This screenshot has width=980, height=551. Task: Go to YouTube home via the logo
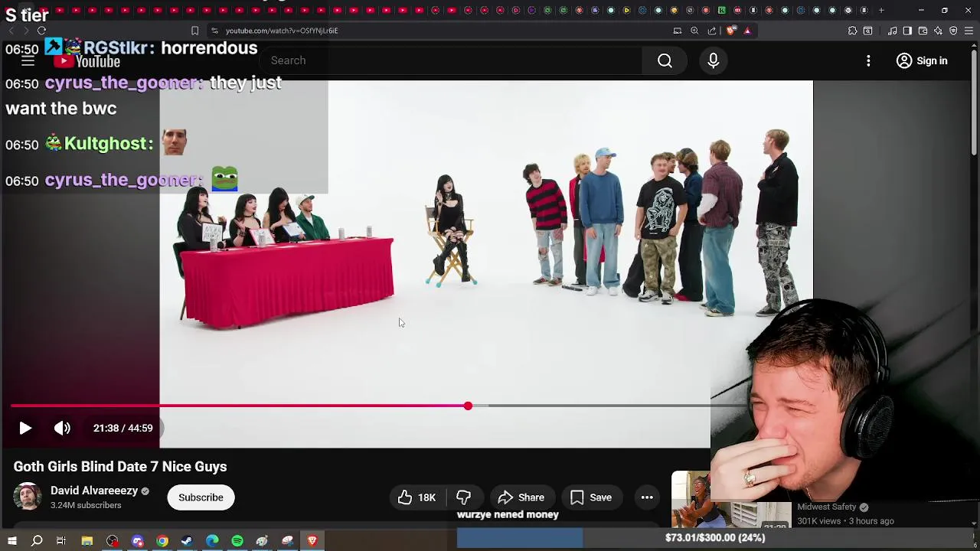point(87,61)
